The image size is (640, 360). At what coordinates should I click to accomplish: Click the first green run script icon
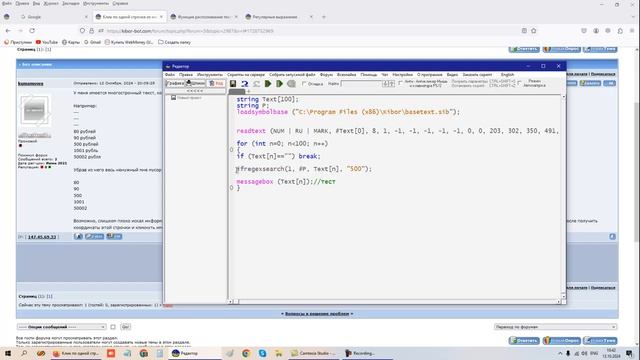click(x=268, y=84)
